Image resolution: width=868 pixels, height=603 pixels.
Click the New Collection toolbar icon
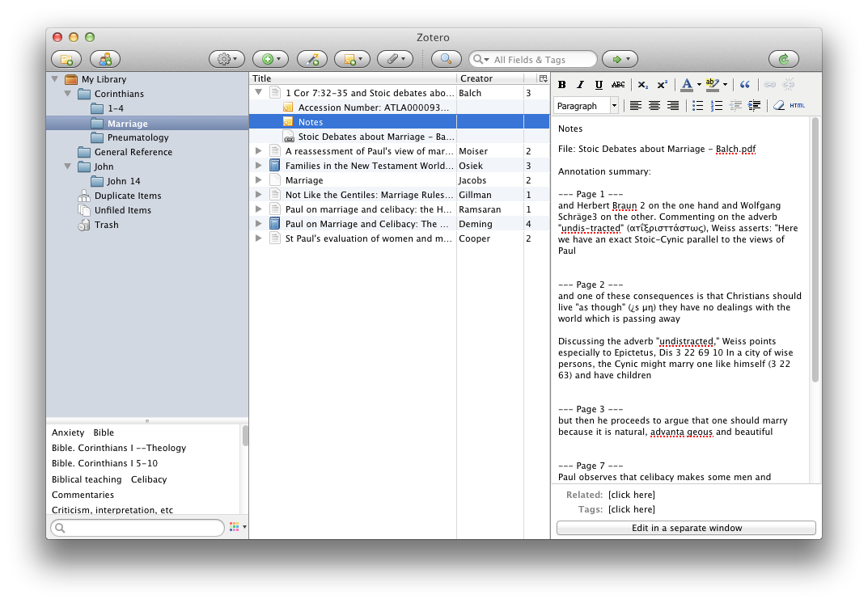coord(66,59)
